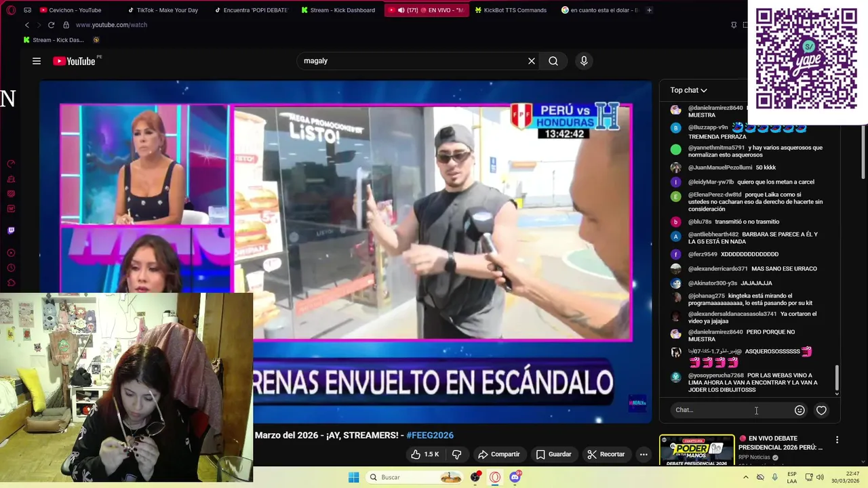868x488 pixels.
Task: Open @blu78s 'transmitió o no trasmitio' message
Action: 734,222
